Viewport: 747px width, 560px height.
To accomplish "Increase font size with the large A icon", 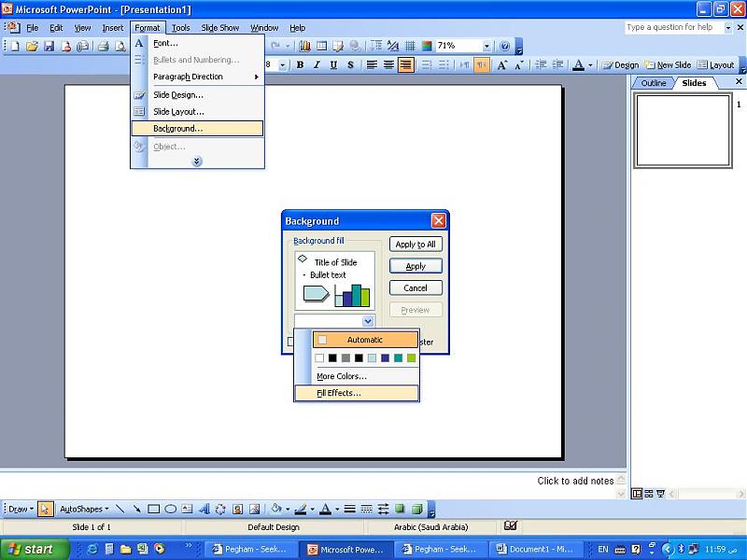I will [501, 64].
